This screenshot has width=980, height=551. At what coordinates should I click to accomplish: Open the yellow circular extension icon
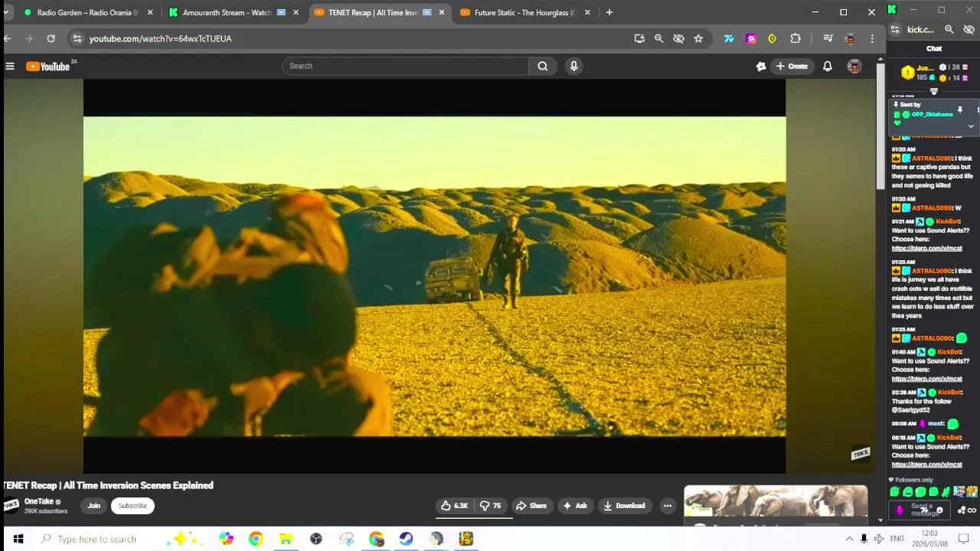[x=773, y=38]
